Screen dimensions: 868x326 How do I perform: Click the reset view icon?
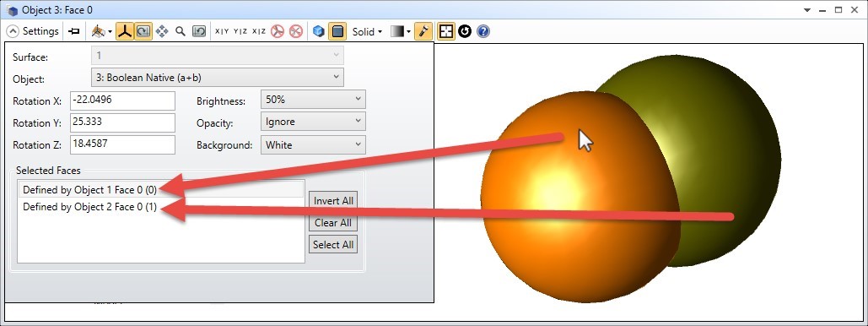[x=199, y=31]
